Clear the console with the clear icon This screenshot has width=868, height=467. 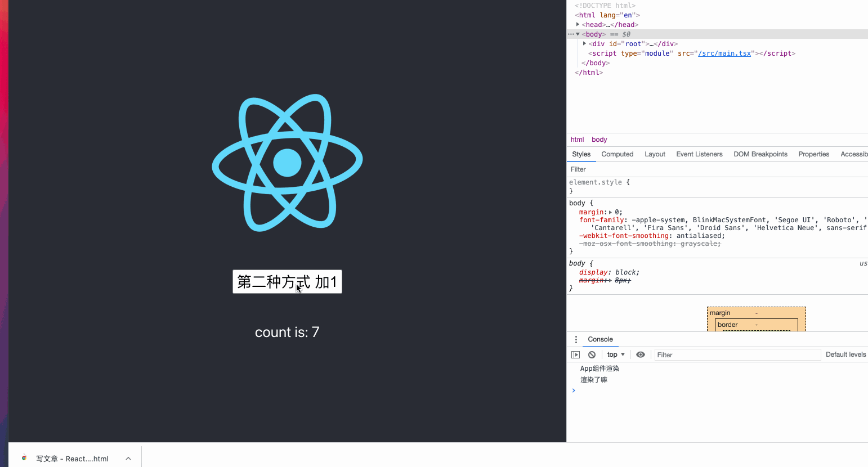(592, 354)
